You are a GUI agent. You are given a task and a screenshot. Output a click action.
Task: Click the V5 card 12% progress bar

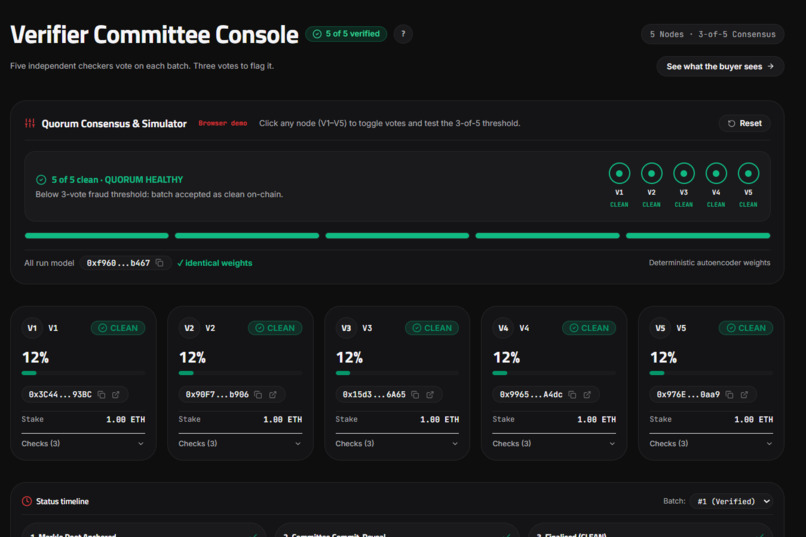tap(711, 373)
